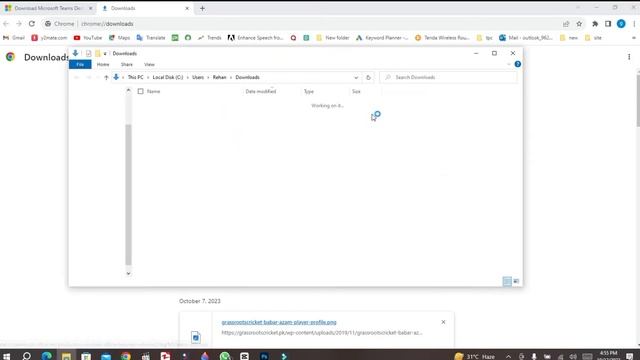
Task: Go up one folder level in Explorer
Action: click(x=106, y=77)
